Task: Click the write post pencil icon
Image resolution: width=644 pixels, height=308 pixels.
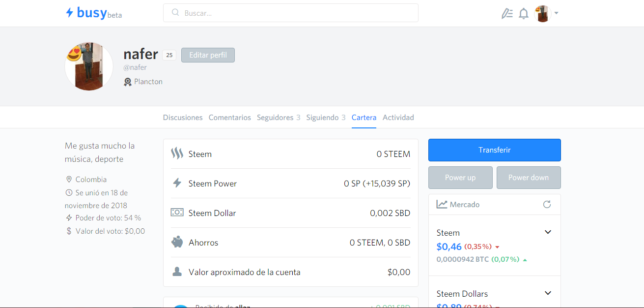Action: tap(507, 14)
